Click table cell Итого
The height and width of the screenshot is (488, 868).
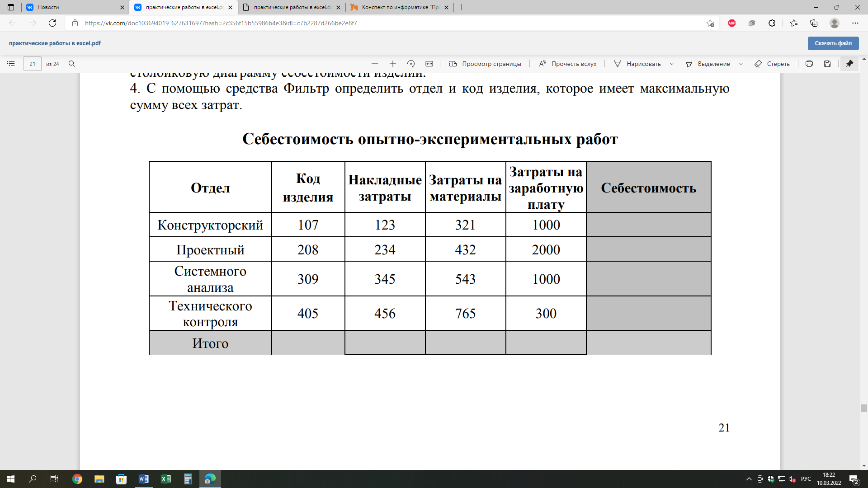(210, 343)
